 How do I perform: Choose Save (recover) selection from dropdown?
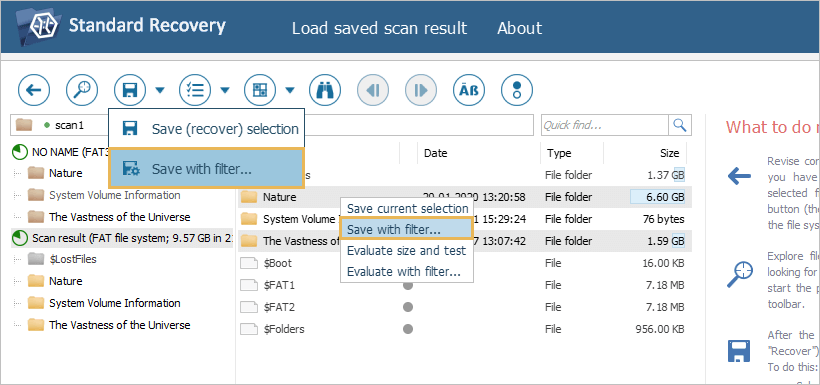tap(207, 129)
